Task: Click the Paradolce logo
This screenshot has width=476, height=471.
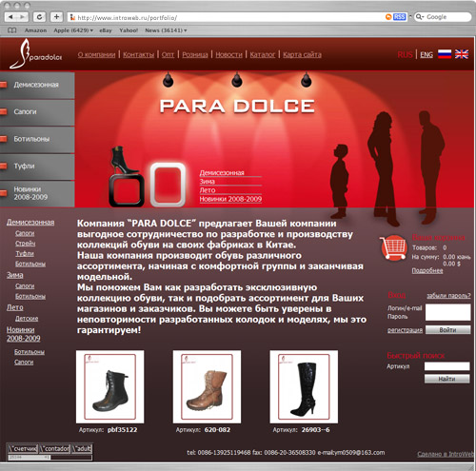Action: click(36, 54)
